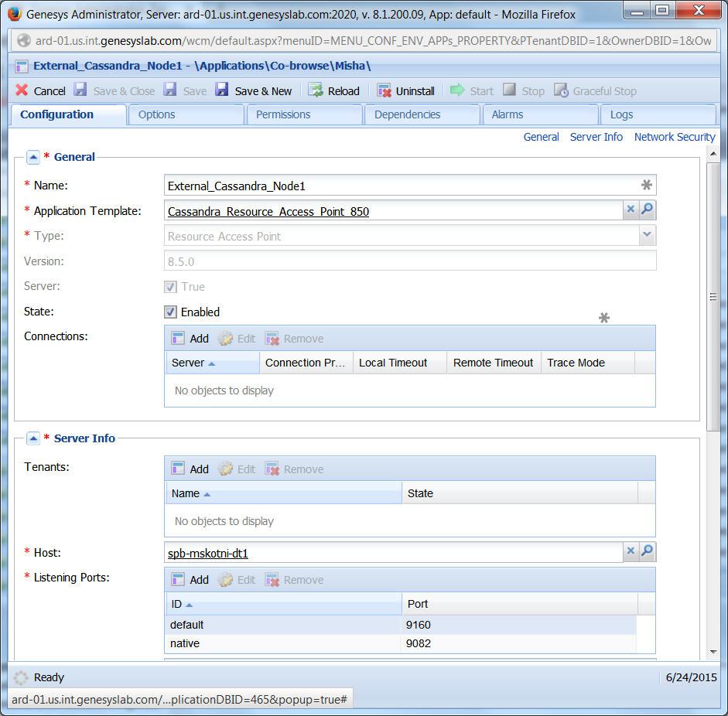This screenshot has width=728, height=716.
Task: Toggle the State Enabled checkbox
Action: coord(170,312)
